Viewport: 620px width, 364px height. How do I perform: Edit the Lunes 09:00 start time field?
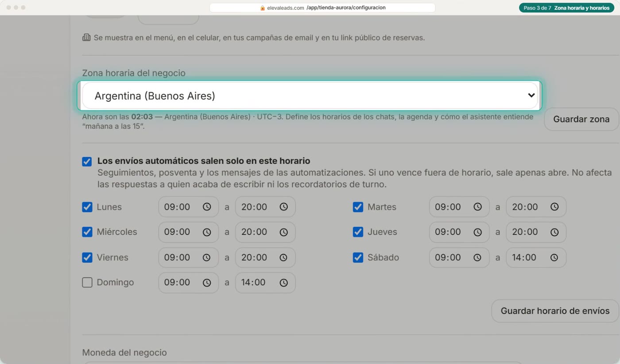pyautogui.click(x=189, y=207)
